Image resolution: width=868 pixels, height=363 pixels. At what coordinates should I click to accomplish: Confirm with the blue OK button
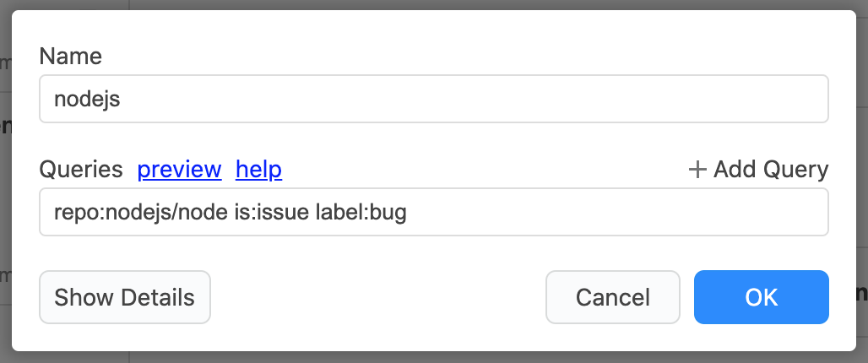761,297
